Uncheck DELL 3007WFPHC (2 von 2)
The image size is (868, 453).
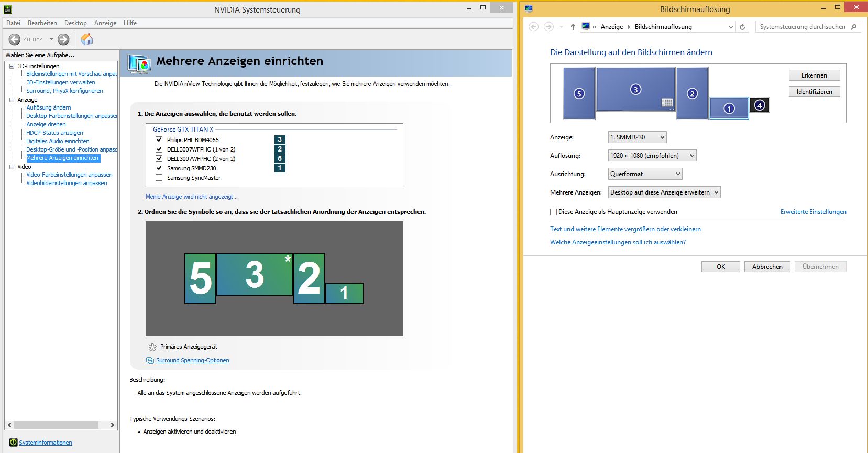click(x=159, y=159)
